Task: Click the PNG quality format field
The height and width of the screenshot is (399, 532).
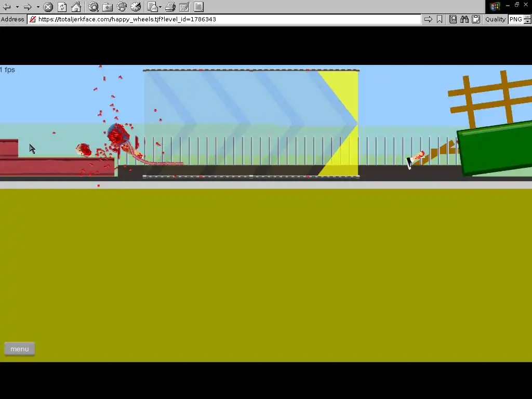Action: tap(516, 19)
